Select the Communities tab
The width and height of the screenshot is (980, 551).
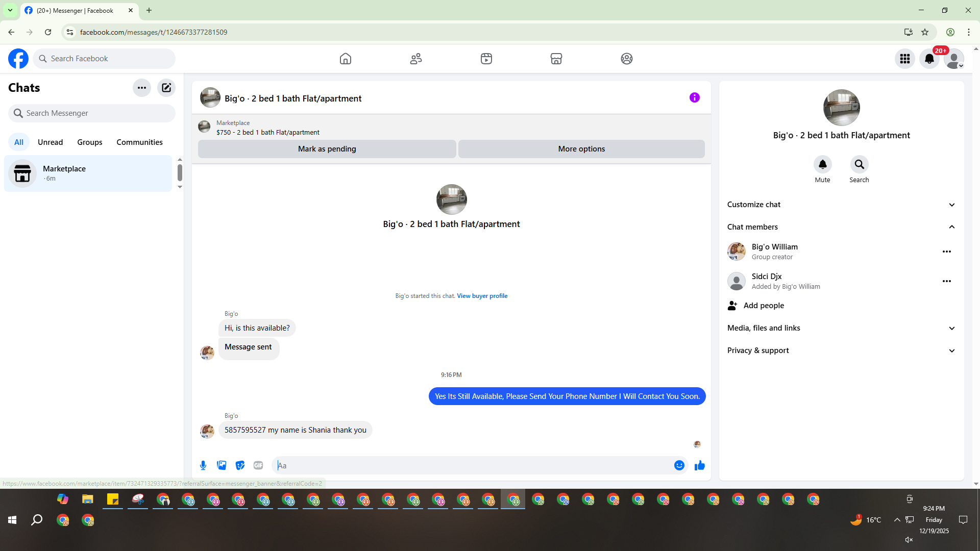139,142
